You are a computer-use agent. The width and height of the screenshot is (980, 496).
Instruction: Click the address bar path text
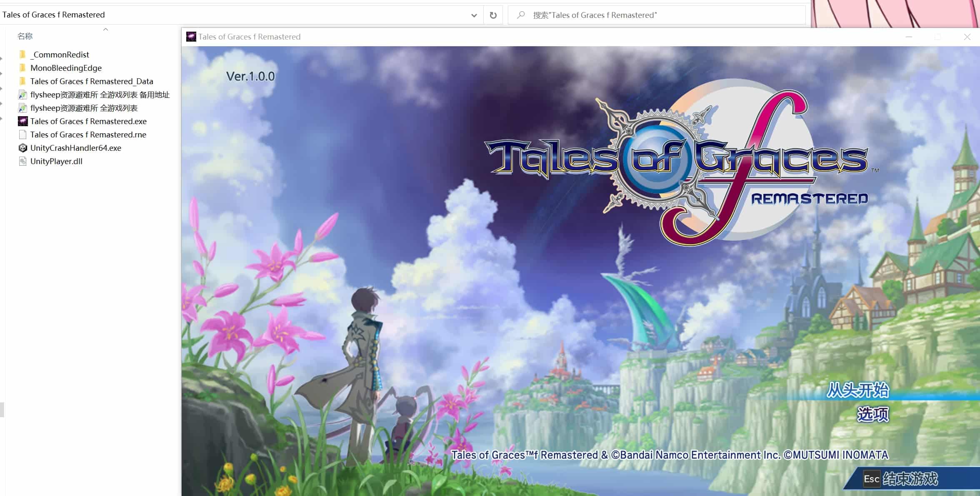(53, 15)
